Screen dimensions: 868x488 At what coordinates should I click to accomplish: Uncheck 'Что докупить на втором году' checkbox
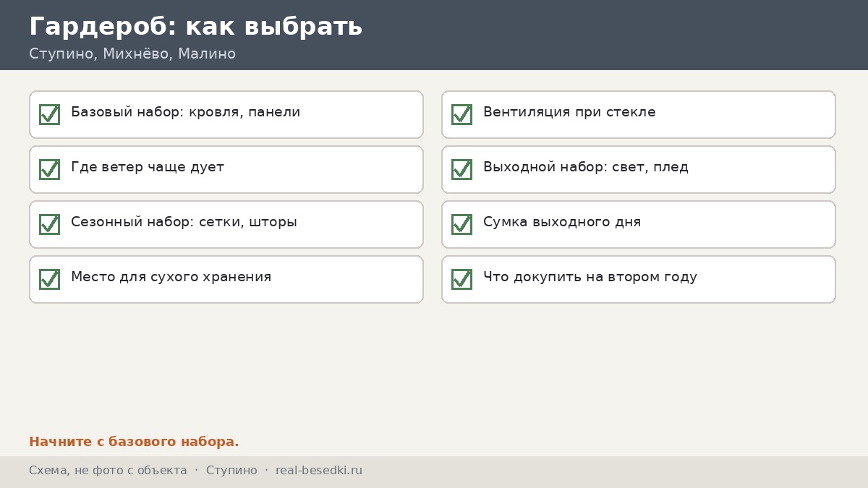(x=461, y=279)
